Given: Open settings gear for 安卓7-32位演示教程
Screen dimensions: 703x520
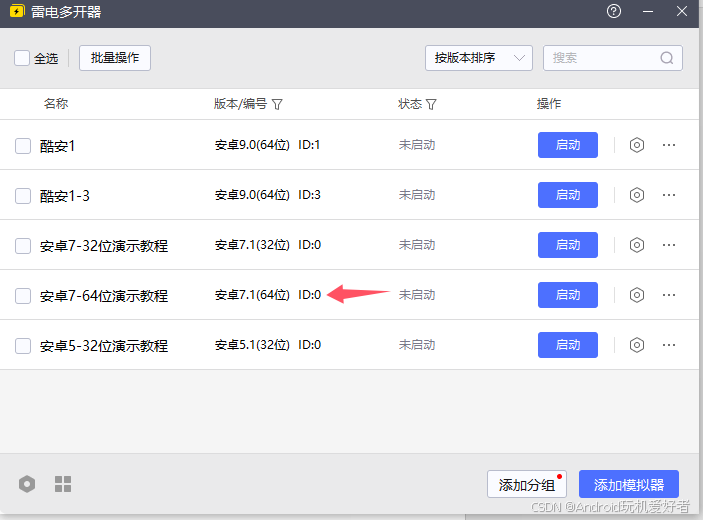Looking at the screenshot, I should pos(637,245).
